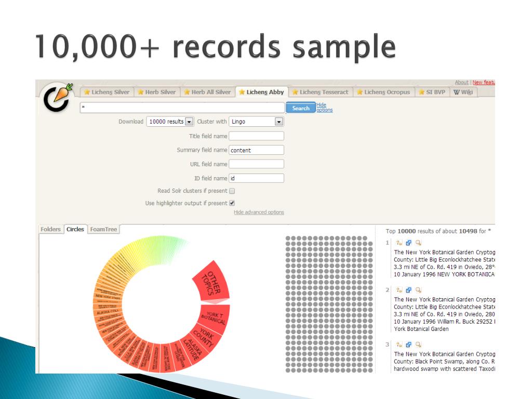The image size is (532, 399).
Task: Open result 2 in new window icon
Action: [x=408, y=290]
